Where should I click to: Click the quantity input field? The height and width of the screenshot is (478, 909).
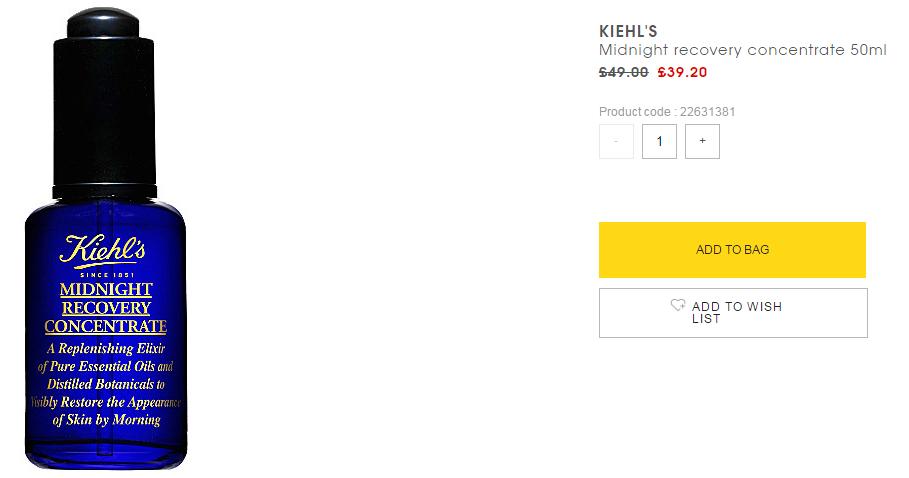pos(659,141)
